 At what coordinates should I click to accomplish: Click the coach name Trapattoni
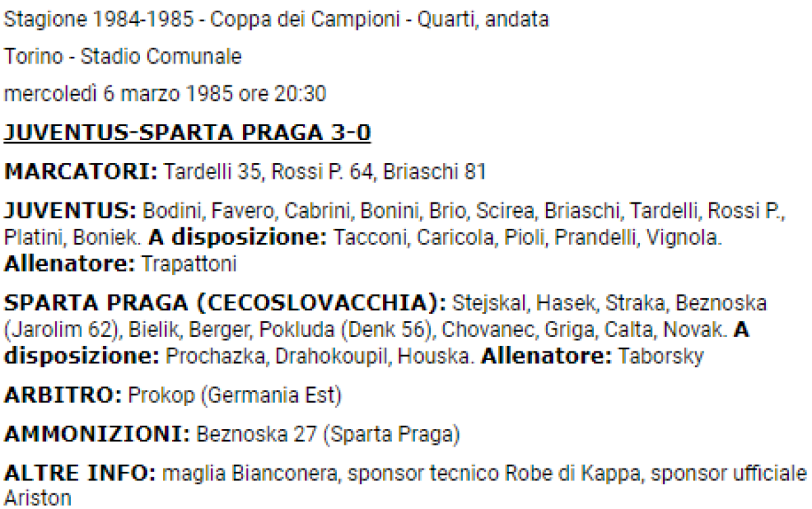(189, 264)
